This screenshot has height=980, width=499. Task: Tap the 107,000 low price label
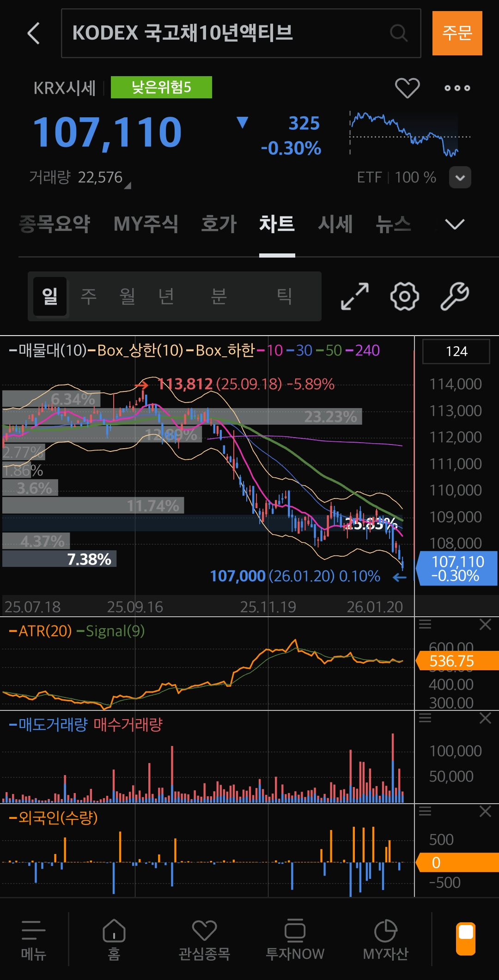pyautogui.click(x=295, y=576)
